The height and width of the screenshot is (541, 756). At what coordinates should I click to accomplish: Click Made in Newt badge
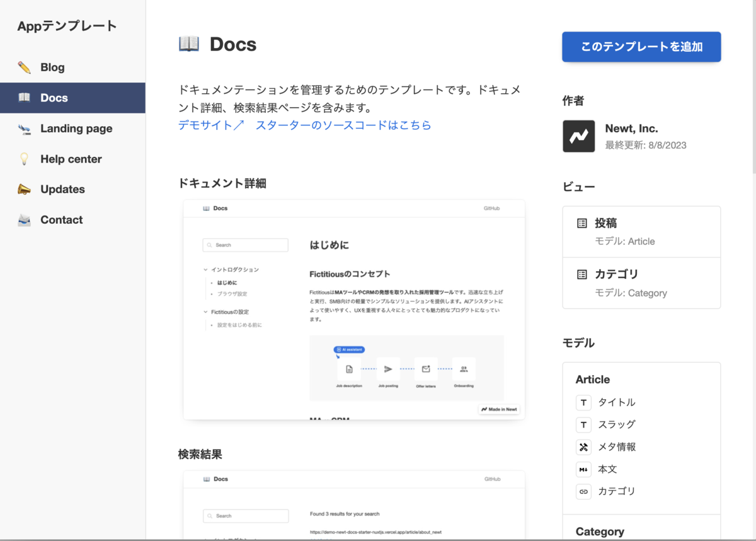coord(499,409)
